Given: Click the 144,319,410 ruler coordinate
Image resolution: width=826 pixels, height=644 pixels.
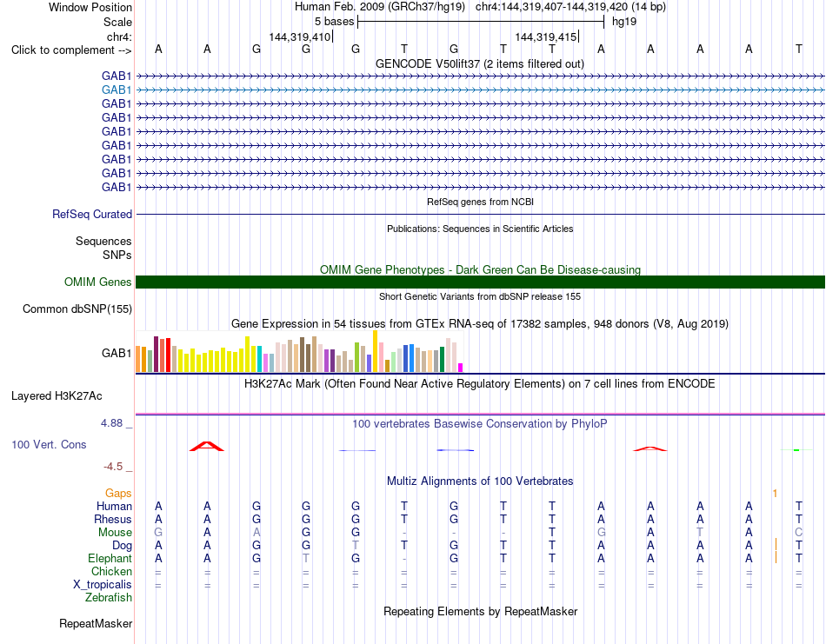Looking at the screenshot, I should pyautogui.click(x=299, y=37).
